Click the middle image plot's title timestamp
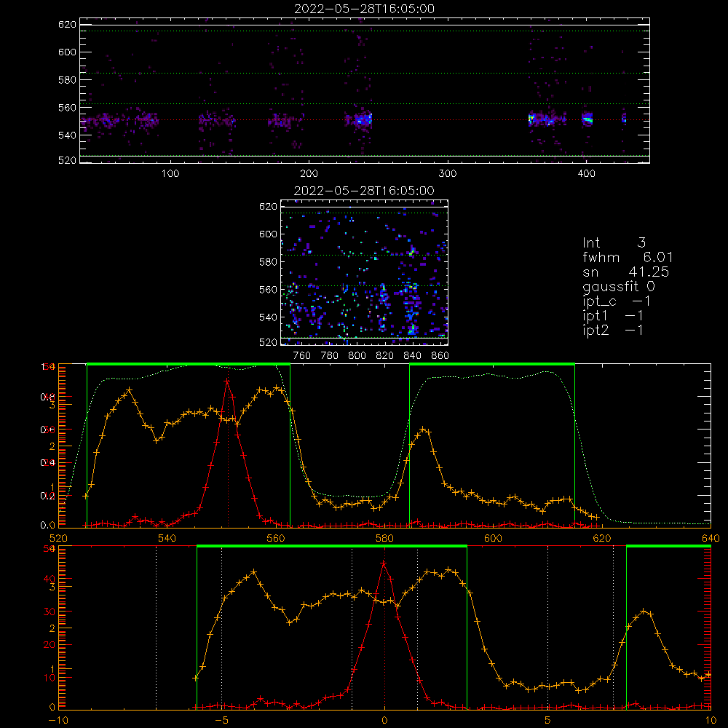The height and width of the screenshot is (728, 728). pyautogui.click(x=364, y=191)
